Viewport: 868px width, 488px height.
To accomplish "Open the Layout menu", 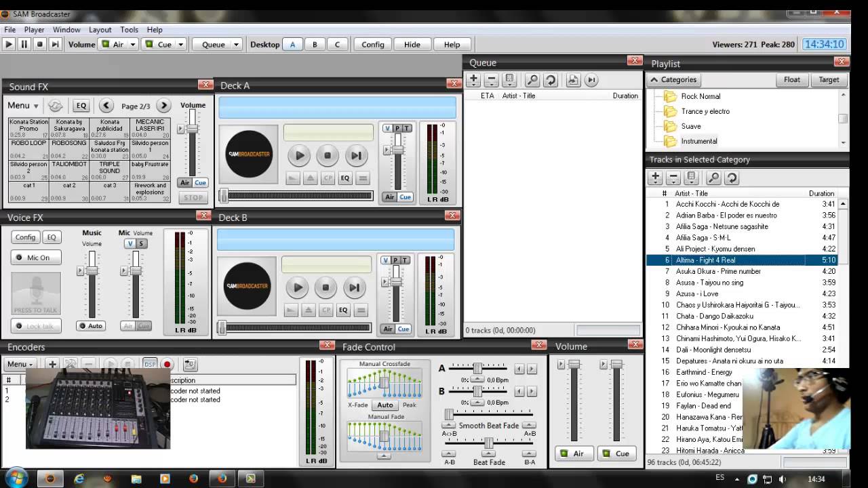I will [x=100, y=30].
